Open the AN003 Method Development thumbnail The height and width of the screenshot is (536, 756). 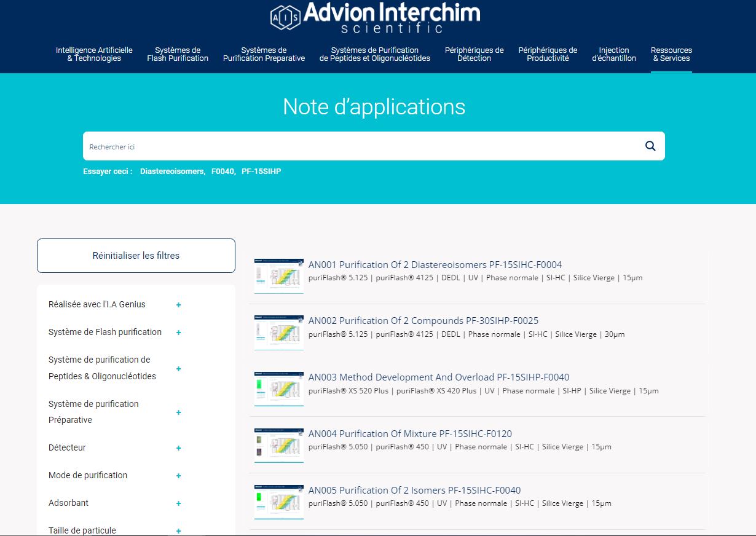coord(279,388)
